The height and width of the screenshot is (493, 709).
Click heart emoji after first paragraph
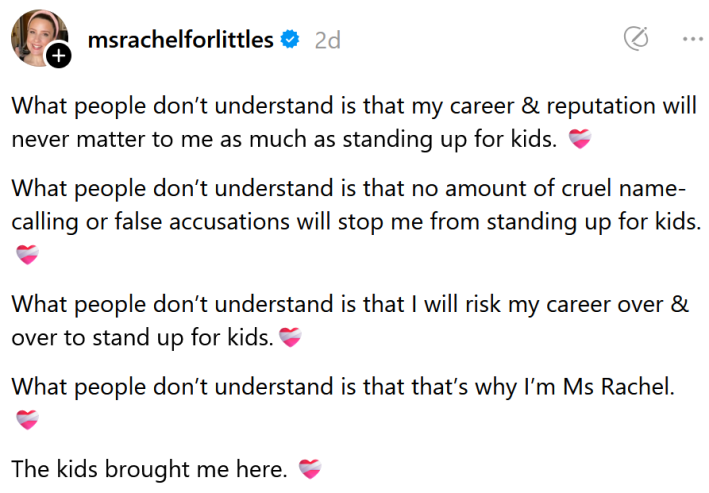click(x=579, y=141)
